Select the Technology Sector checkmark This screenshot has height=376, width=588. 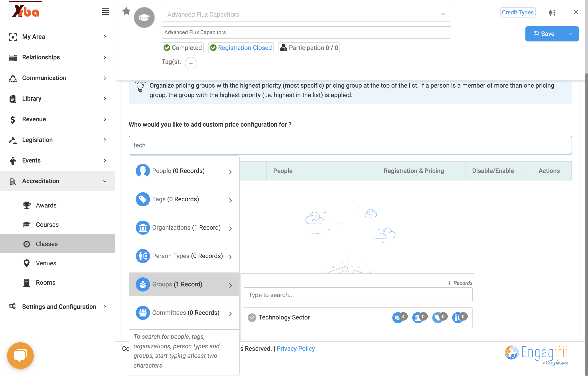pos(252,317)
